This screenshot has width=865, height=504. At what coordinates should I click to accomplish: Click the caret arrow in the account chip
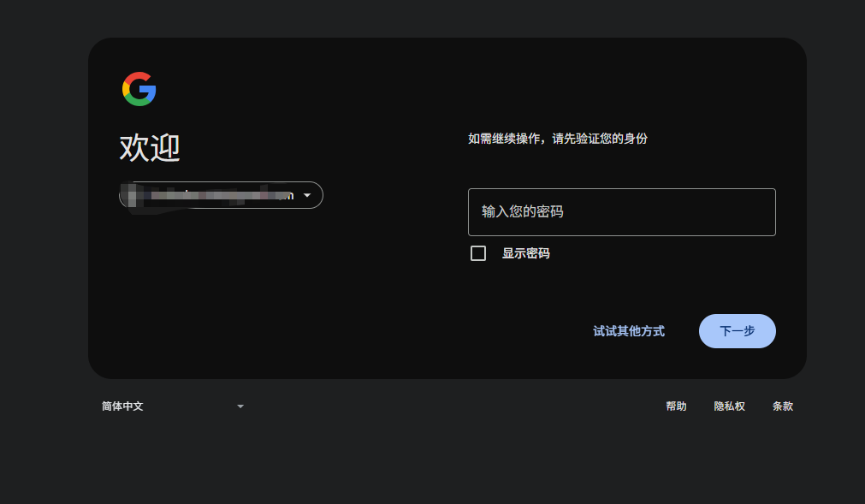click(307, 195)
